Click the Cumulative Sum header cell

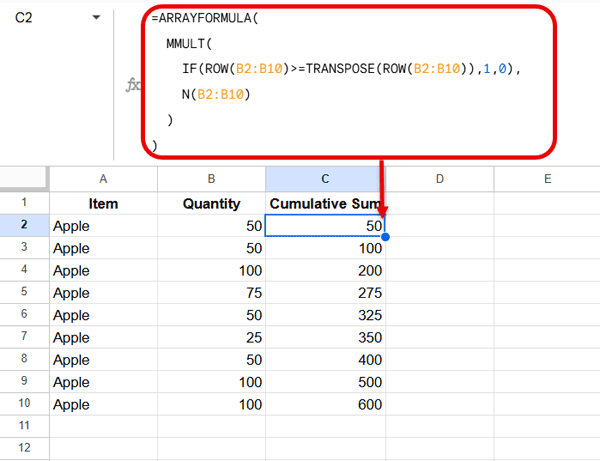(x=325, y=204)
